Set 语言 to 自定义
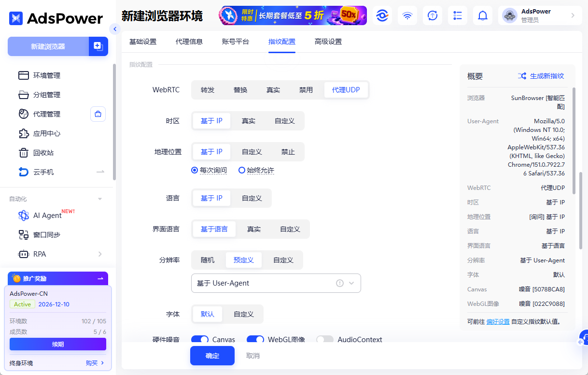 (x=252, y=198)
